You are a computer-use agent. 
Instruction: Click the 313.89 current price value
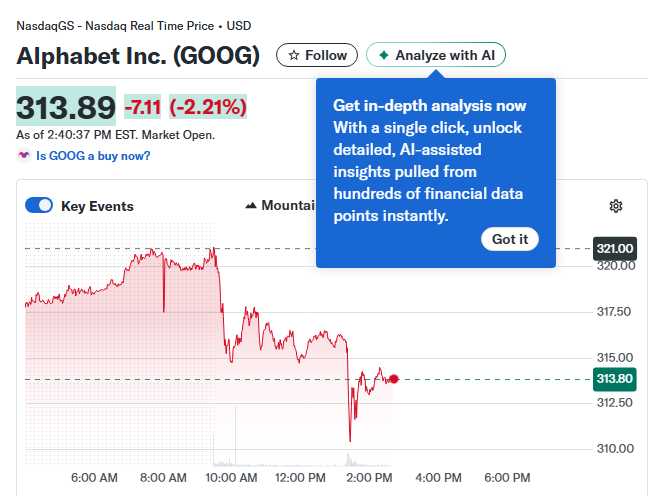tap(66, 106)
